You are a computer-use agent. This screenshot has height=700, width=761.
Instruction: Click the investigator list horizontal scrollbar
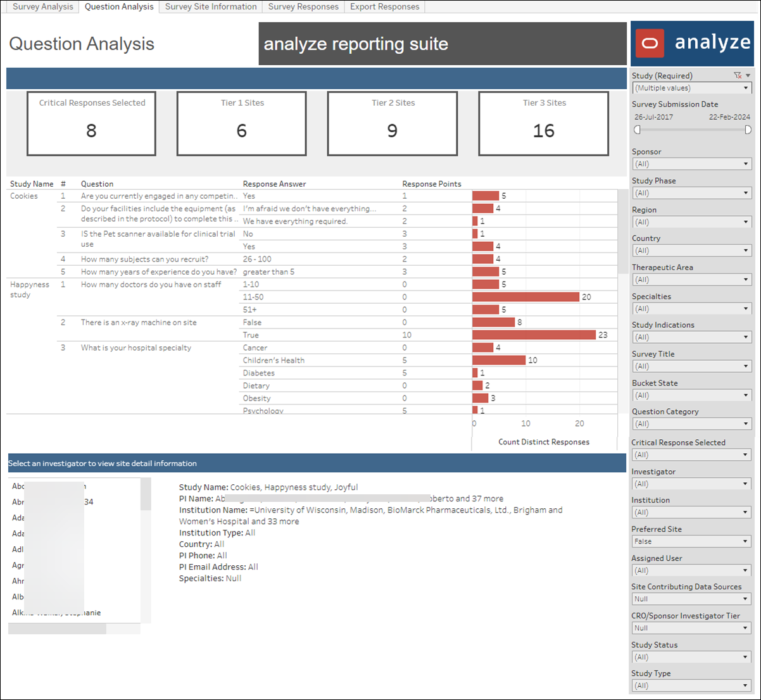tap(57, 628)
